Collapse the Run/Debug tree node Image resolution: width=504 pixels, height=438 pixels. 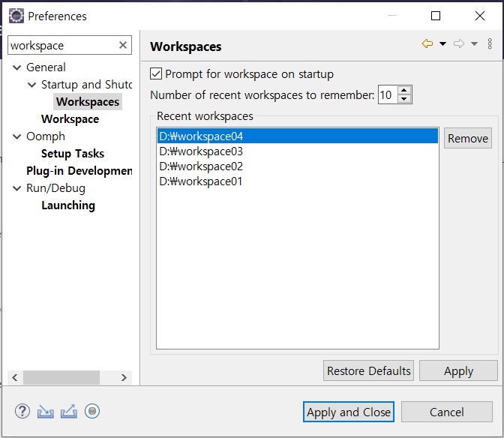tap(16, 188)
